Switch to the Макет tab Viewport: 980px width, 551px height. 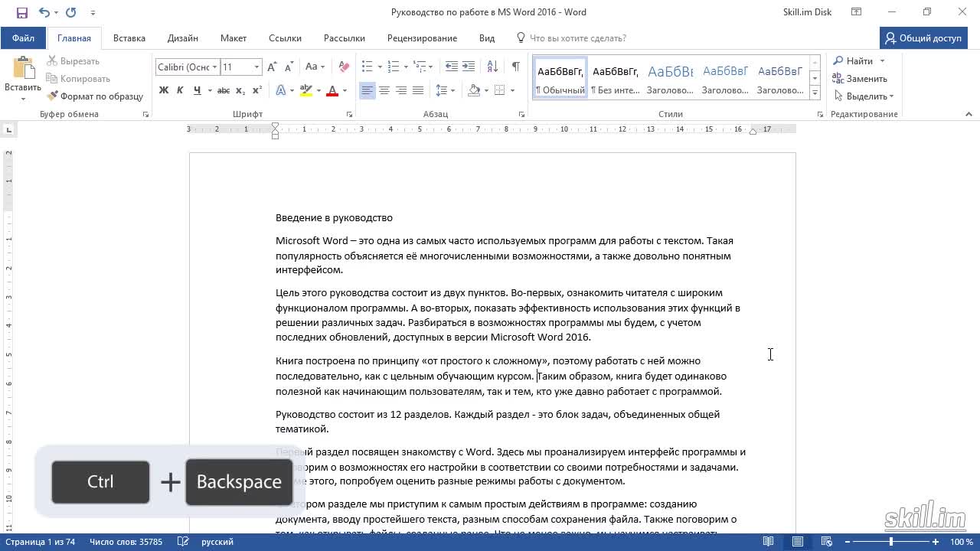coord(234,38)
